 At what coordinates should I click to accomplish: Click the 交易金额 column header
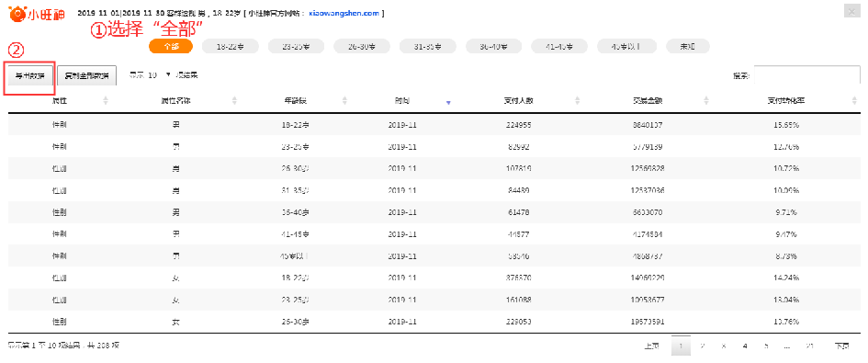[648, 101]
